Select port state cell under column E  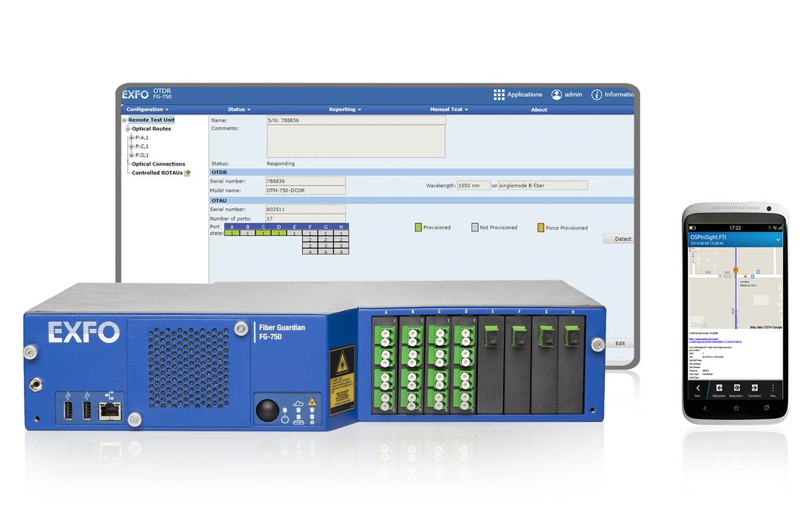point(294,233)
